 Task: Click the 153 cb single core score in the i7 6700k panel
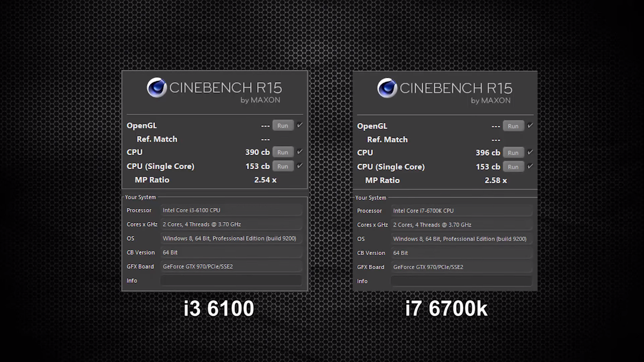(x=488, y=167)
